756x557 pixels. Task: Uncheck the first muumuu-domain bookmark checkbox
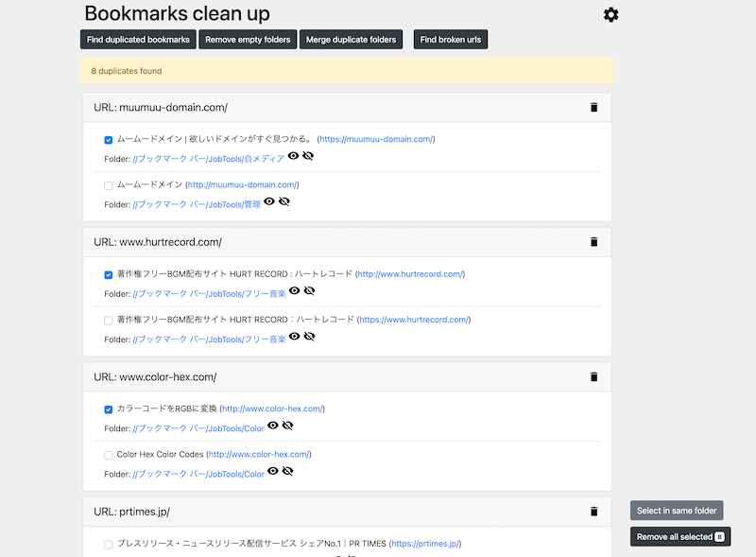point(109,140)
